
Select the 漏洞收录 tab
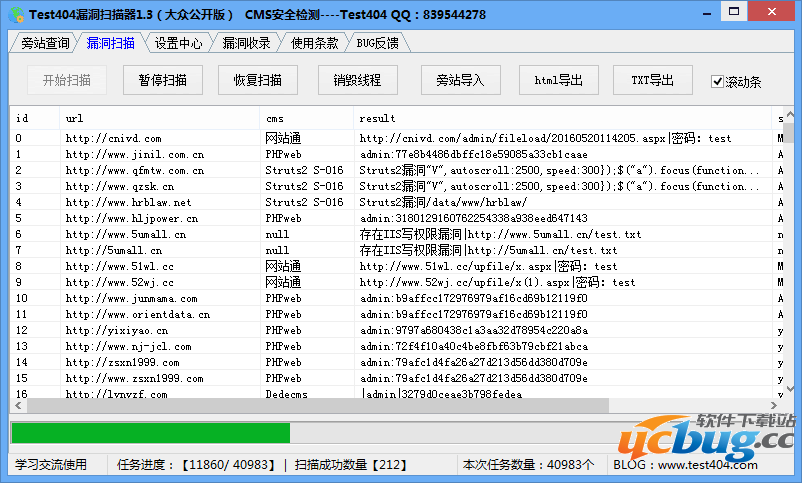[246, 43]
